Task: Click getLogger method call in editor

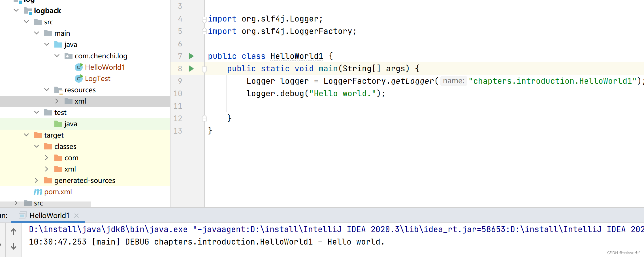Action: (412, 81)
